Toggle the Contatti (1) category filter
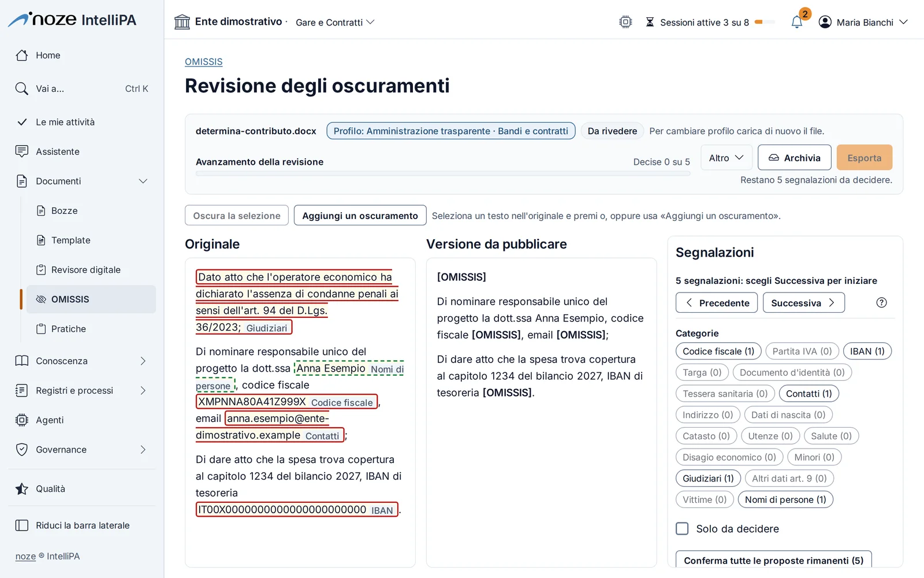Viewport: 924px width, 578px height. click(x=808, y=394)
